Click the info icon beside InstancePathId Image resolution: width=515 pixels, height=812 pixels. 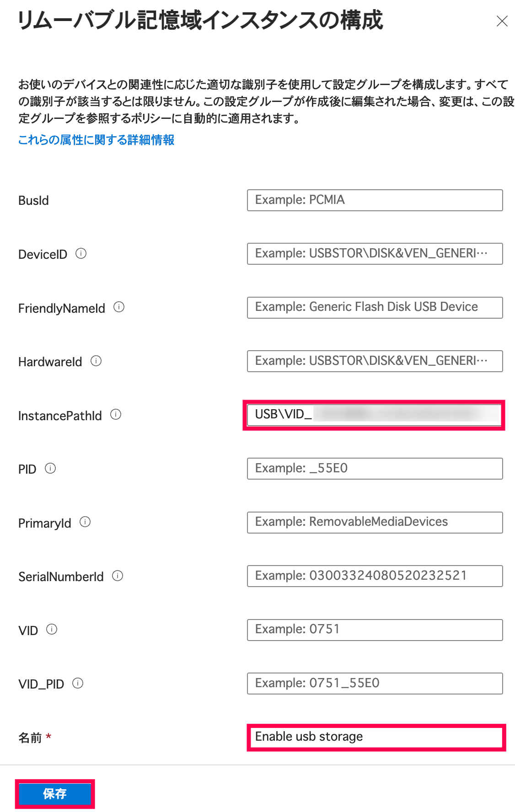[116, 415]
